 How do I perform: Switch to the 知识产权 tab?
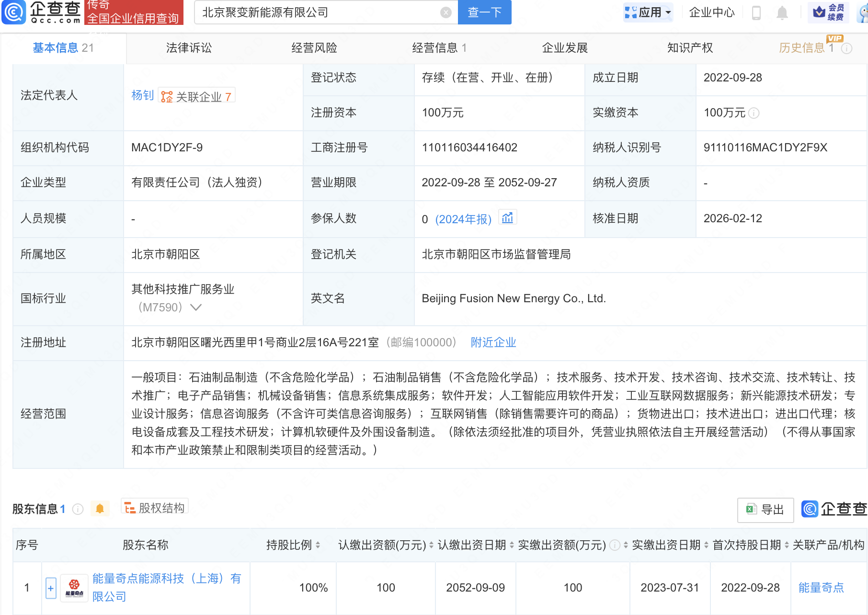[x=690, y=48]
